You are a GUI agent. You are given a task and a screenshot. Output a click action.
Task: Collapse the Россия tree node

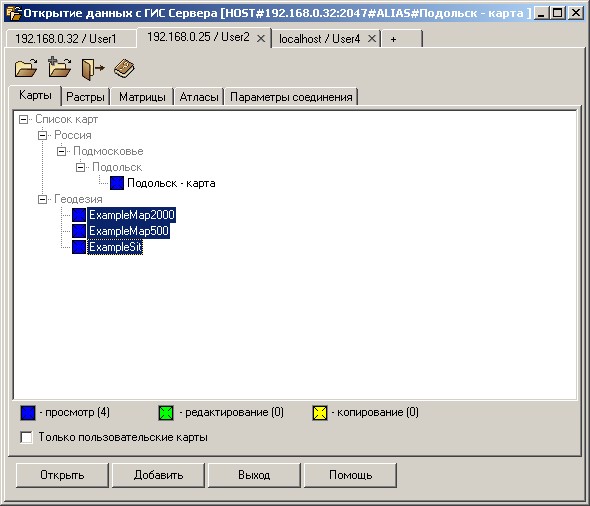coord(43,135)
